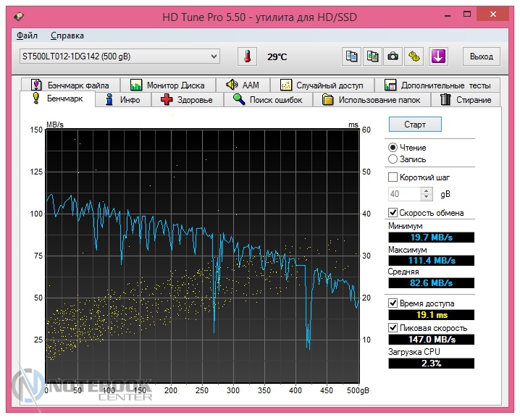520x420 pixels.
Task: Click maximum speed value 111.4 MB/s
Action: pyautogui.click(x=431, y=261)
